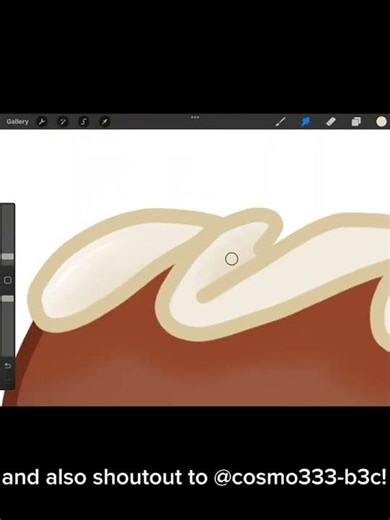Tap the square Modify button on sidebar
Image resolution: width=390 pixels, height=520 pixels.
point(8,280)
